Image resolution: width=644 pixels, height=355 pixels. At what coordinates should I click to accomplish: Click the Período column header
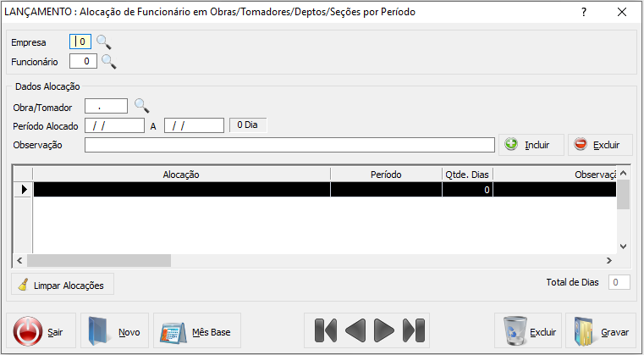point(386,175)
